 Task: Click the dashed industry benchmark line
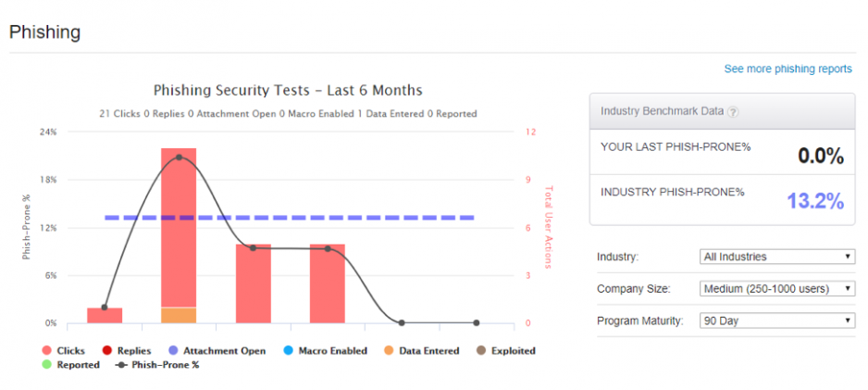(x=290, y=218)
